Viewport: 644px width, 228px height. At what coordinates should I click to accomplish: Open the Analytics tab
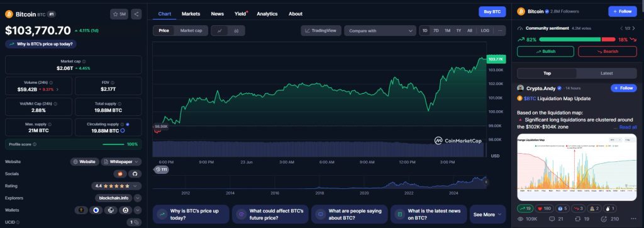[x=267, y=14]
